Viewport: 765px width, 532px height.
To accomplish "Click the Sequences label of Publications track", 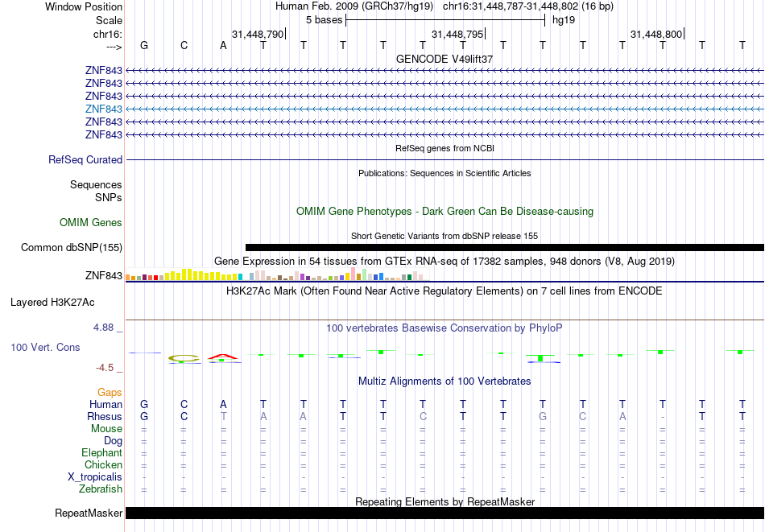I will click(x=96, y=185).
